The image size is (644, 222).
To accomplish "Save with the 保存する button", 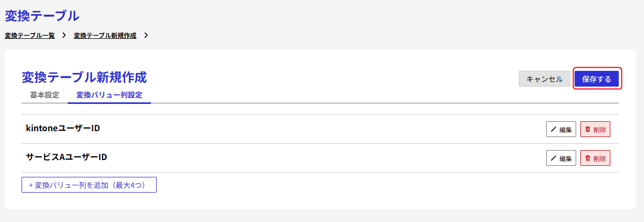I will 597,79.
